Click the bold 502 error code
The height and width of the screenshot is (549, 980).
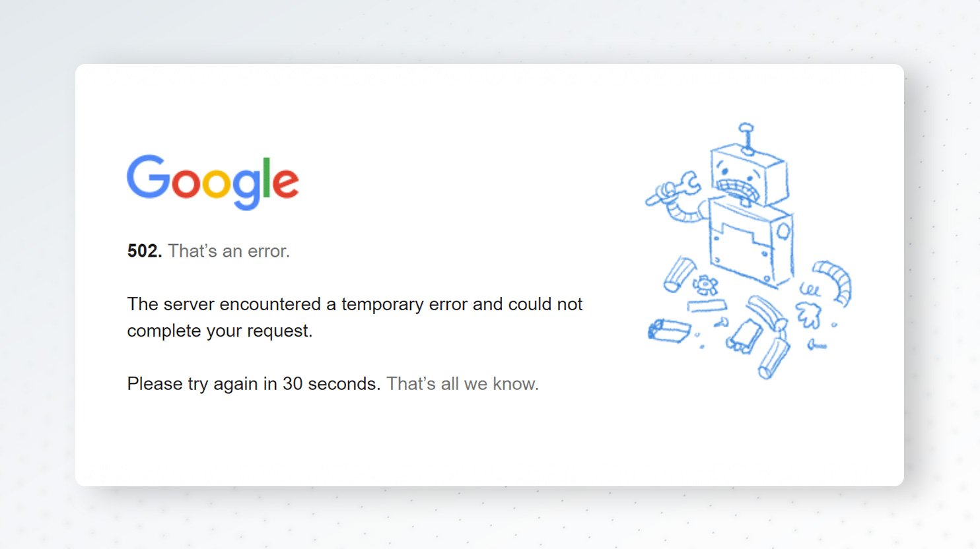[x=145, y=251]
